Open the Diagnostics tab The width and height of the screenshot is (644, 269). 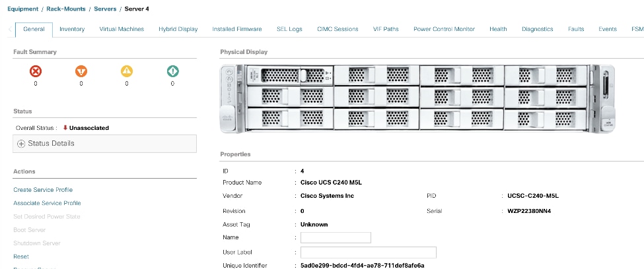[x=537, y=29]
